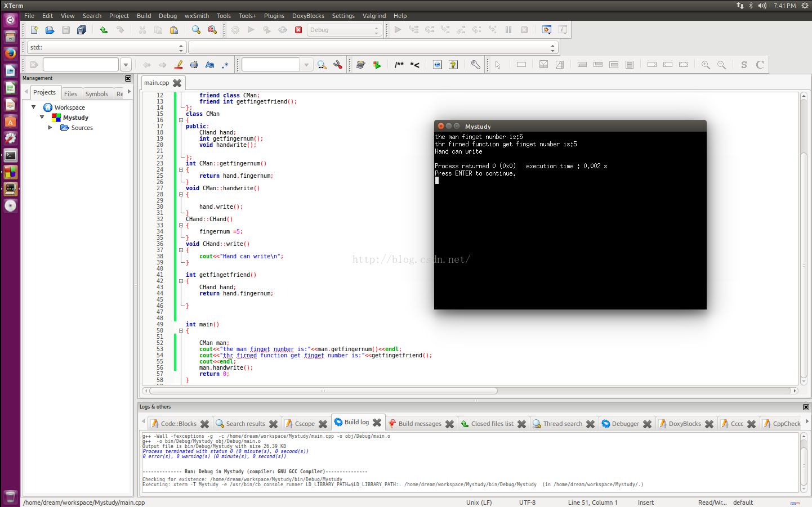Select the Sources folder in project tree

pyautogui.click(x=82, y=128)
